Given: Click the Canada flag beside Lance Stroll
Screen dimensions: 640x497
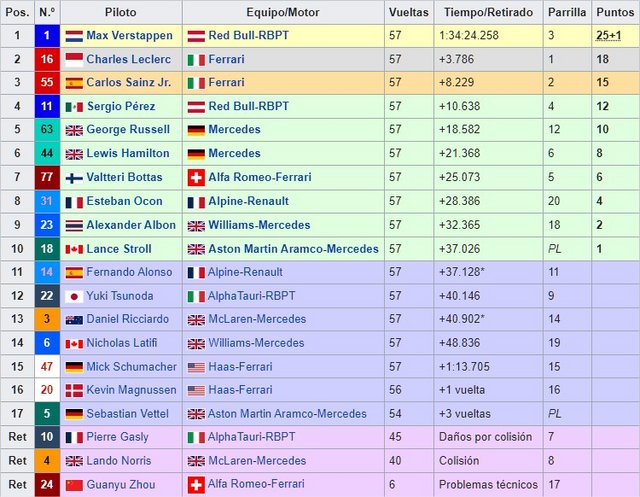Looking at the screenshot, I should click(74, 249).
